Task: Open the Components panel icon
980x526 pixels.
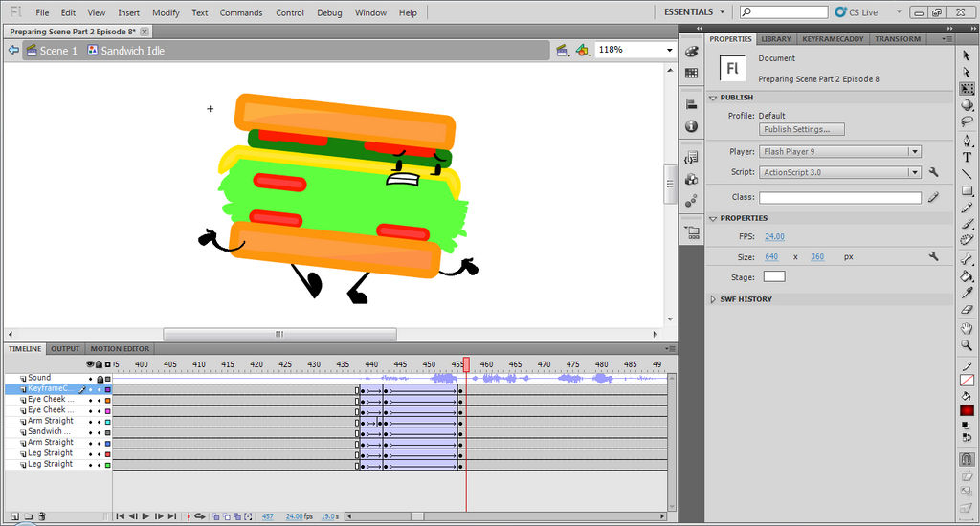Action: [x=691, y=179]
